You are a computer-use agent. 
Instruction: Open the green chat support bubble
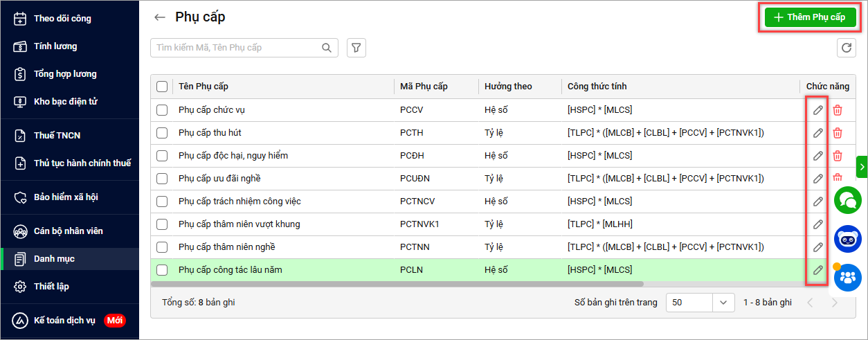(x=847, y=200)
